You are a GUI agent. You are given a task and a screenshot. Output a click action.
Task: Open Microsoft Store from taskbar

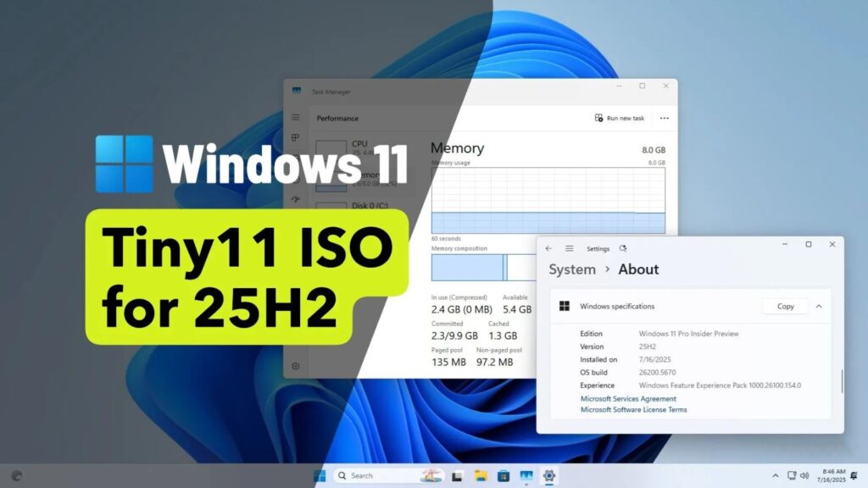504,476
